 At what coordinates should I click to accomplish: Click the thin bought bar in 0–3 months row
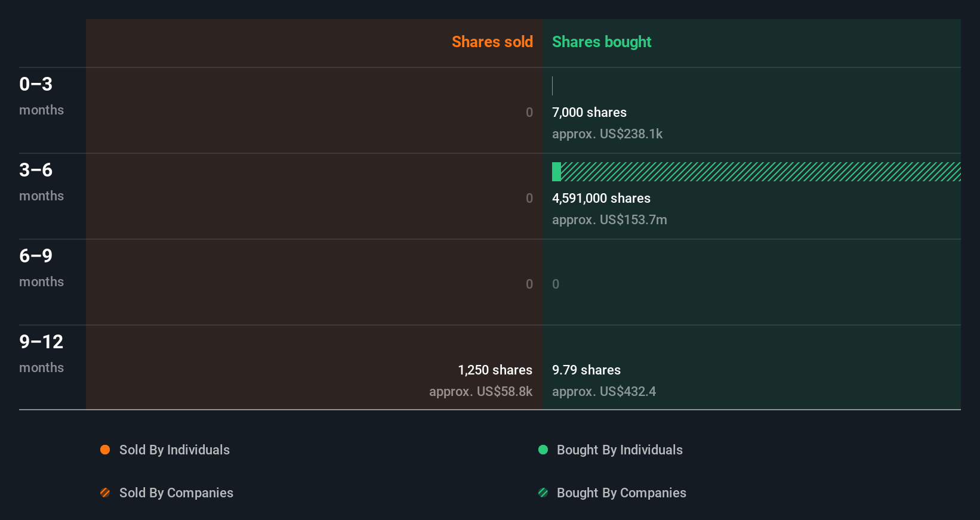coord(553,86)
